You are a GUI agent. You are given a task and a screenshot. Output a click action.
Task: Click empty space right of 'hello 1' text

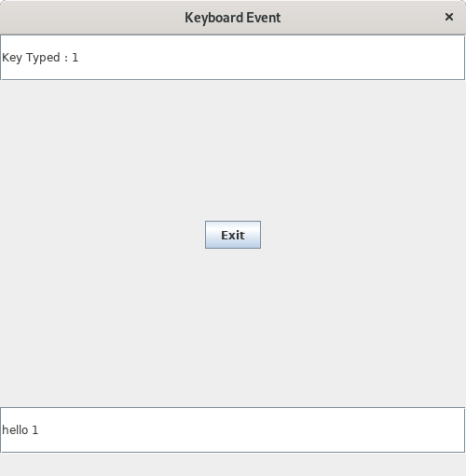(x=249, y=430)
